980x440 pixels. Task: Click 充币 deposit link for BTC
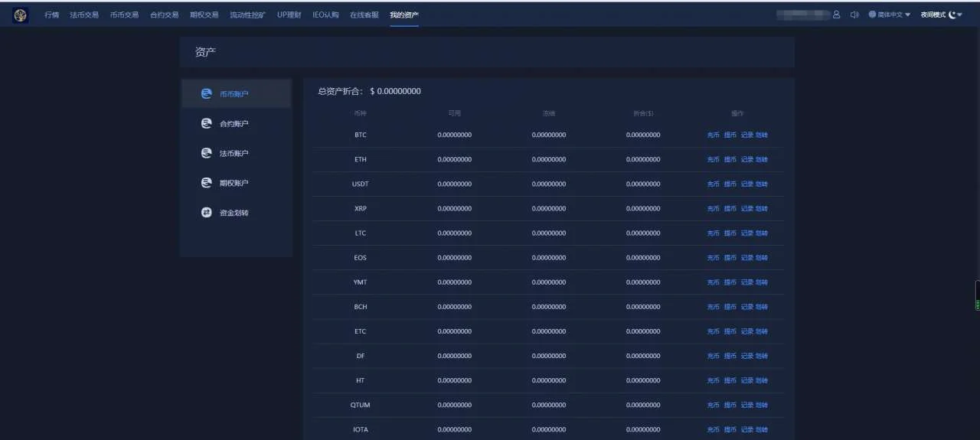(713, 135)
